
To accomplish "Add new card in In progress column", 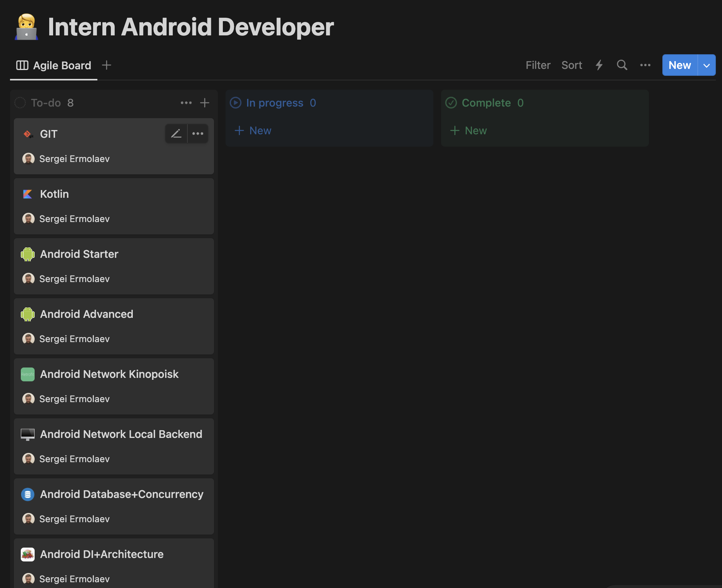I will pos(253,130).
